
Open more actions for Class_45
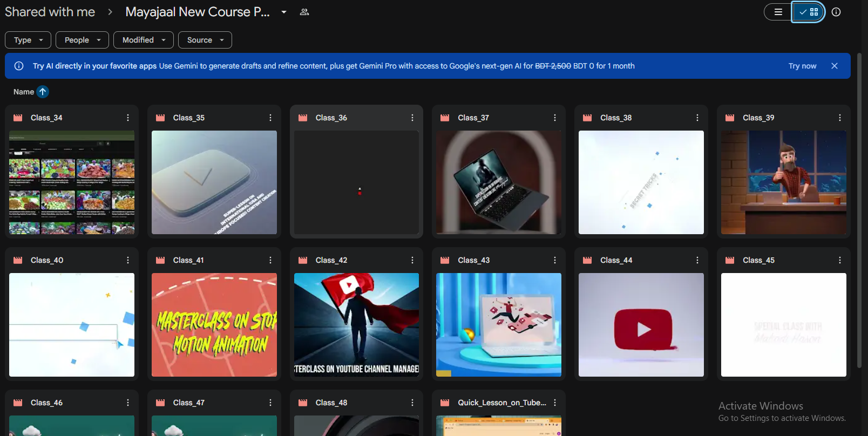click(839, 260)
